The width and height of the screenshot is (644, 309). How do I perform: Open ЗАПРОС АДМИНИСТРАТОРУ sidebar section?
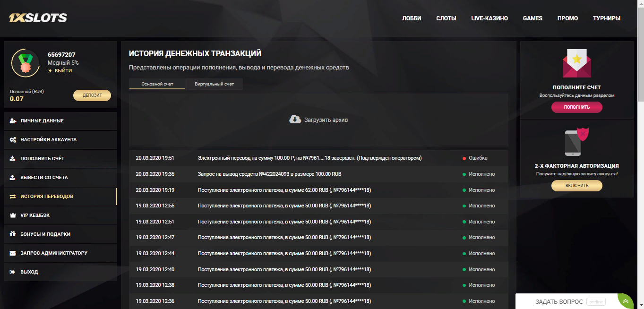tap(60, 253)
